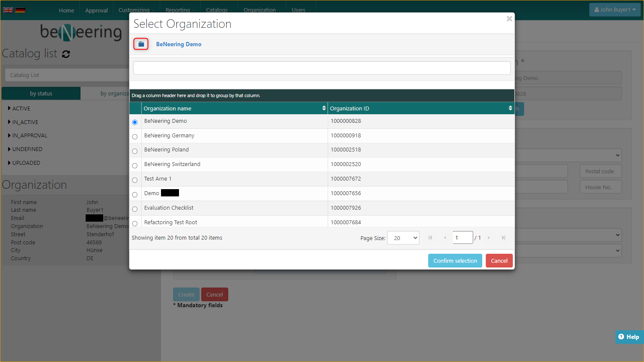Go to previous page in pager
Viewport: 644px width, 362px height.
(x=445, y=238)
